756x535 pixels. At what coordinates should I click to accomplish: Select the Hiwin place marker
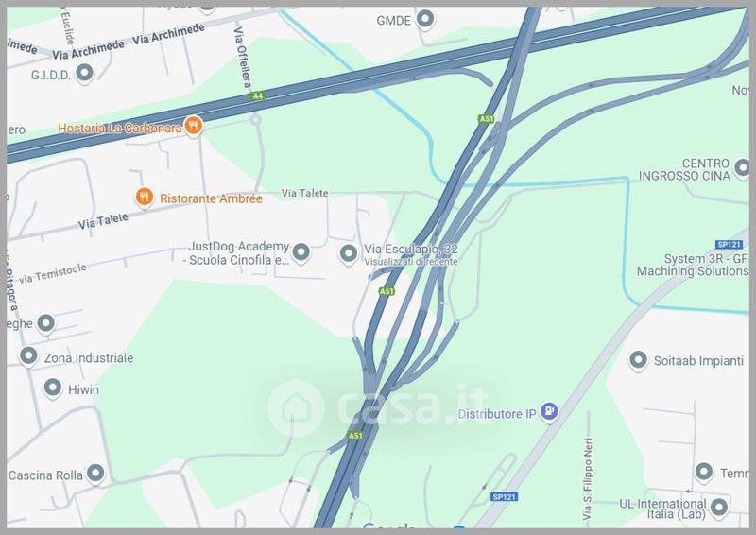point(53,388)
